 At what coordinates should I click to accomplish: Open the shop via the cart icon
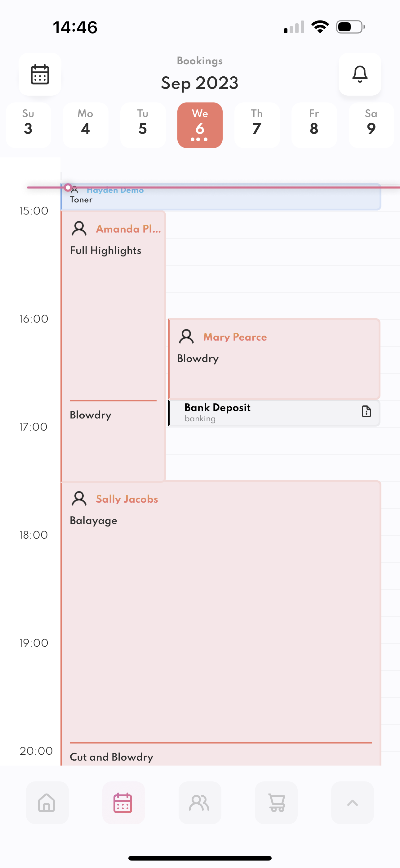tap(276, 803)
